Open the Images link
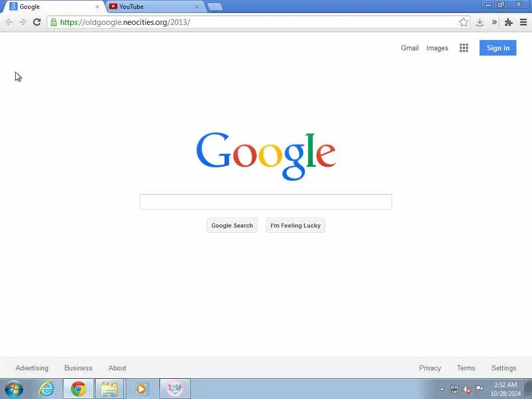Screen dimensions: 532x399 click(x=437, y=48)
